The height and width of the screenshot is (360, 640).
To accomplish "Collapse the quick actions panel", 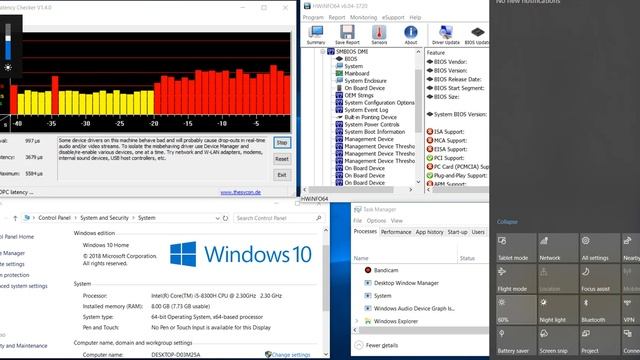I will point(507,222).
